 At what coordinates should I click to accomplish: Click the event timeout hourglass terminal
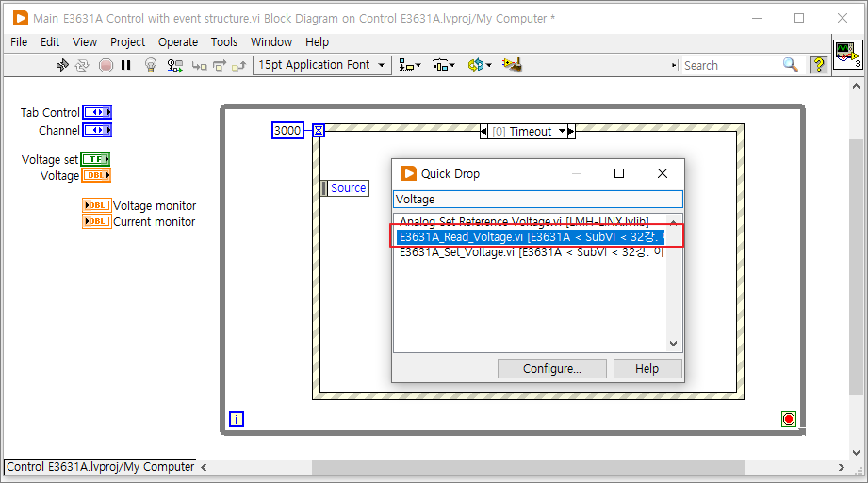[319, 131]
